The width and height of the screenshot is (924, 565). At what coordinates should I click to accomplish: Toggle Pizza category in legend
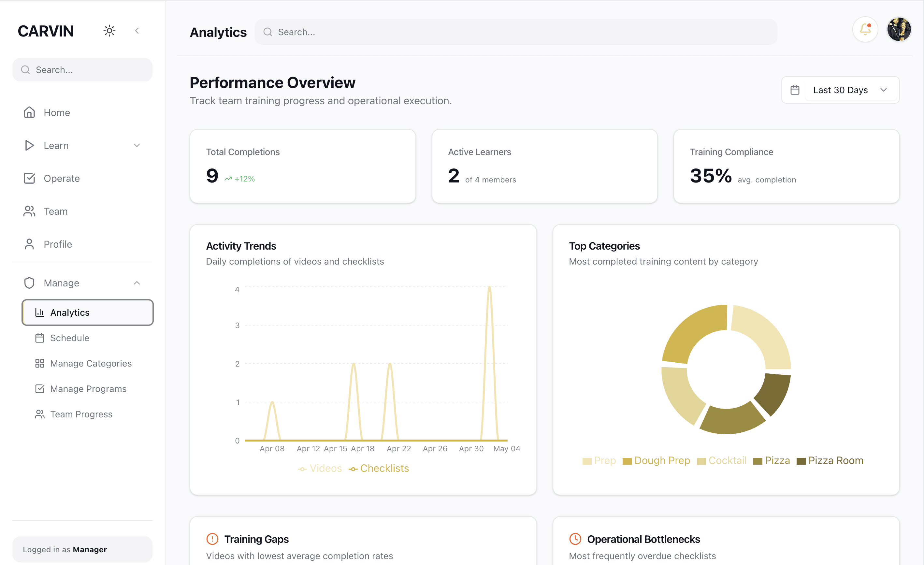pos(772,460)
